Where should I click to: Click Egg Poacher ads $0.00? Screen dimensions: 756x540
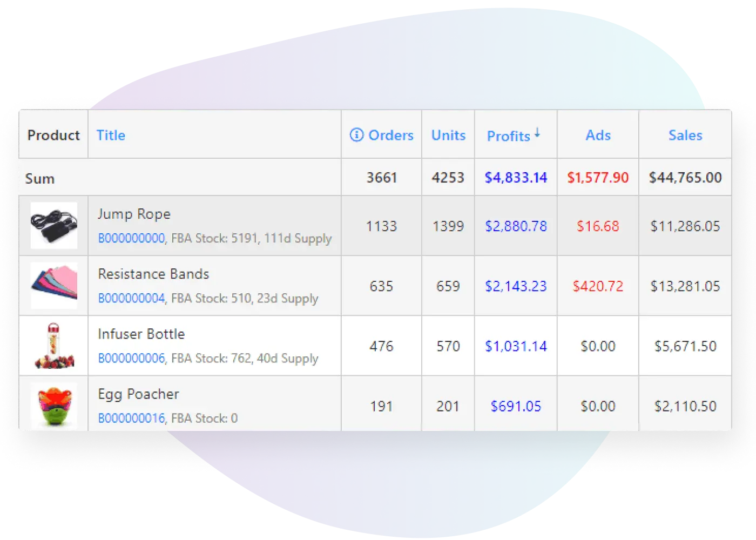tap(598, 406)
